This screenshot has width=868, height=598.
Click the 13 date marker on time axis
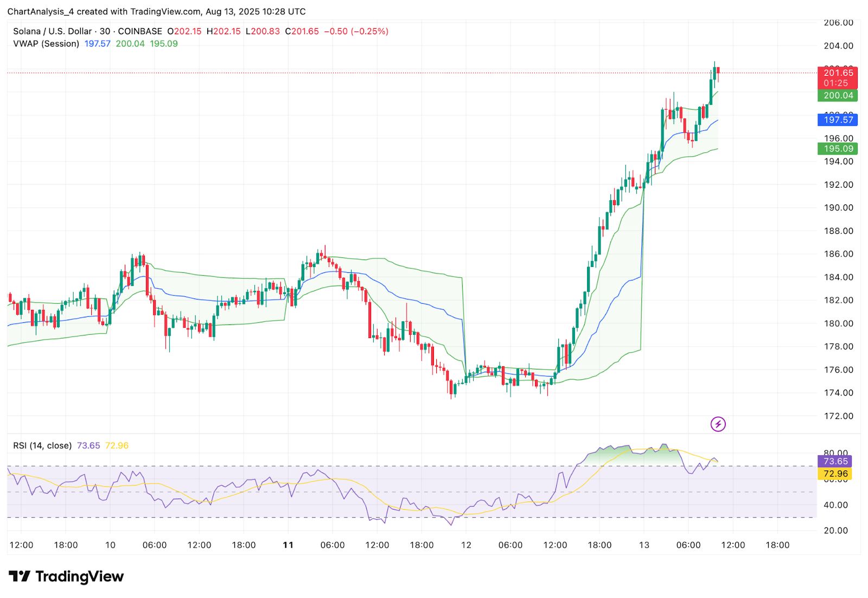[x=644, y=545]
